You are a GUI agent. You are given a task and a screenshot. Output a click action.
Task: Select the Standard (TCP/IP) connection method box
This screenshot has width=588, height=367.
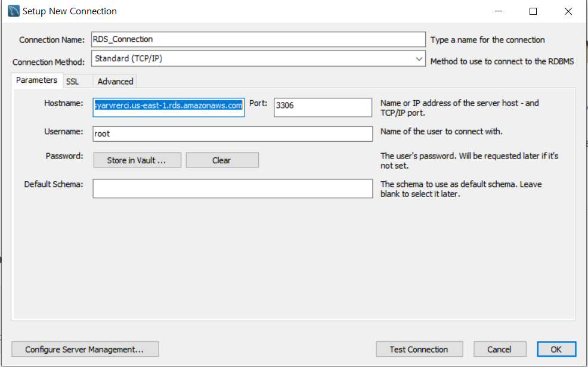coord(258,59)
